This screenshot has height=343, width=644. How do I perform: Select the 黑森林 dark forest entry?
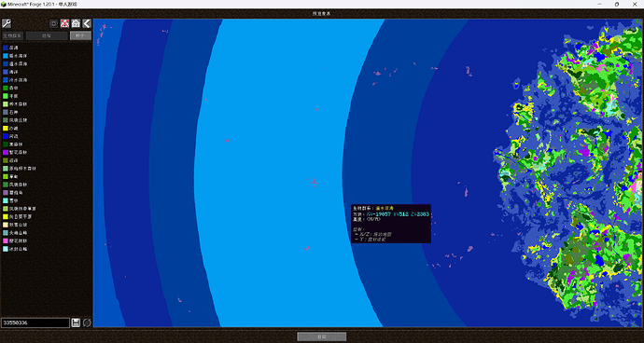[x=13, y=144]
